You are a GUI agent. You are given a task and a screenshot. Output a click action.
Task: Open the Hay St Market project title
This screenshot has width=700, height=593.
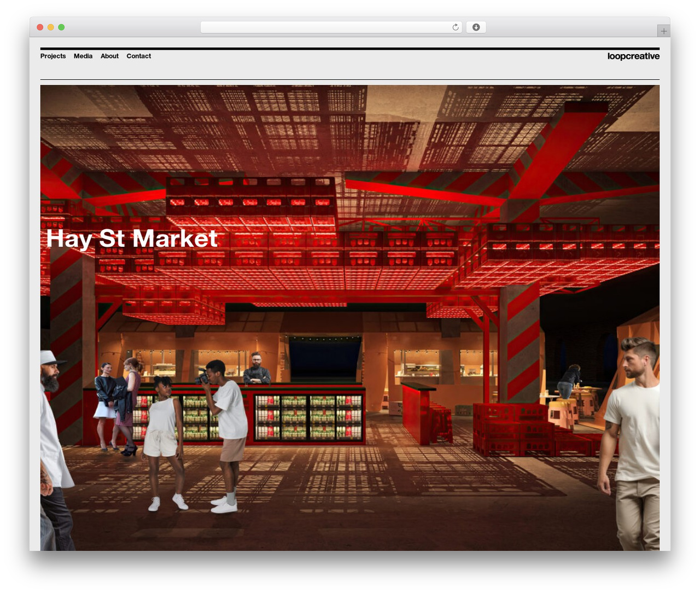click(x=132, y=239)
